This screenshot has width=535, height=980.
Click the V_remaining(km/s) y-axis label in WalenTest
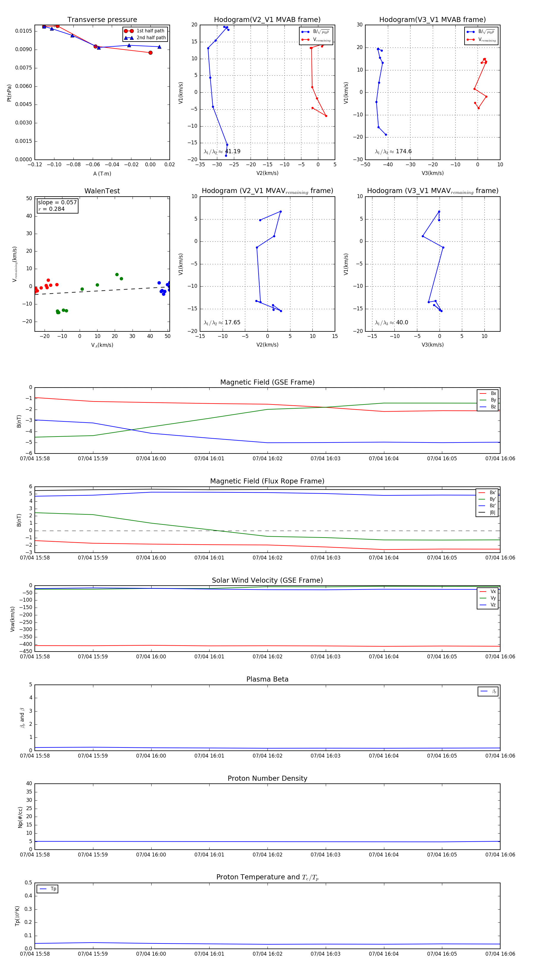(15, 264)
